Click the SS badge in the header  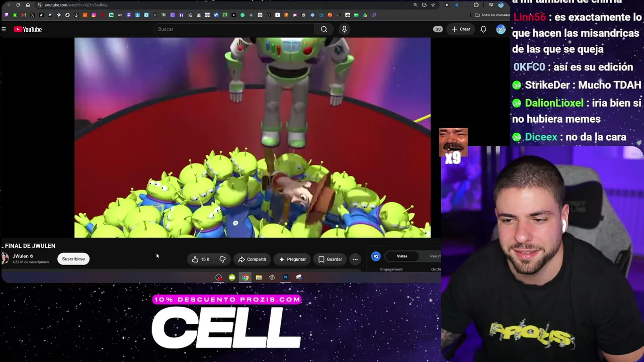point(438,29)
